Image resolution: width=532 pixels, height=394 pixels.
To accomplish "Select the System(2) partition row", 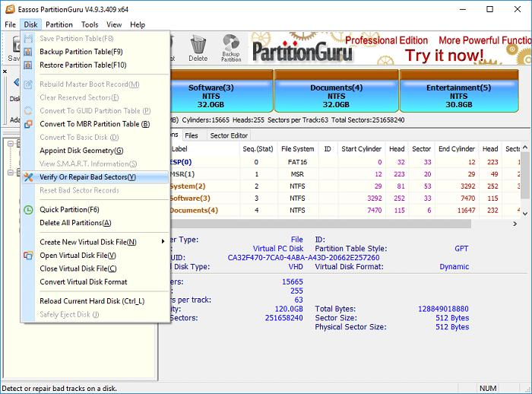I will click(344, 186).
